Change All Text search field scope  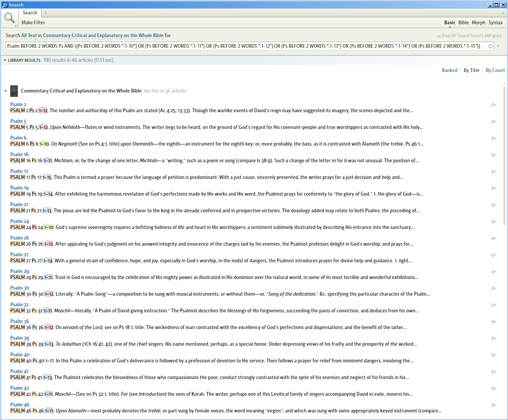click(29, 35)
